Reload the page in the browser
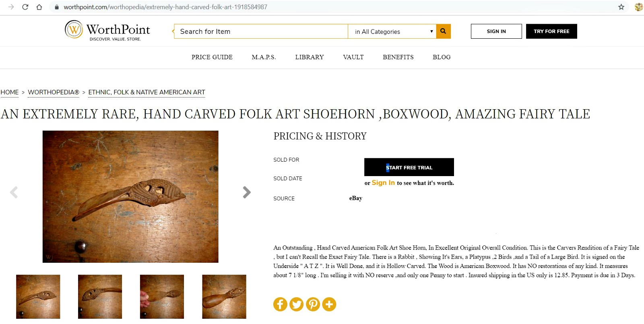Viewport: 644px width, 324px height. click(x=25, y=7)
